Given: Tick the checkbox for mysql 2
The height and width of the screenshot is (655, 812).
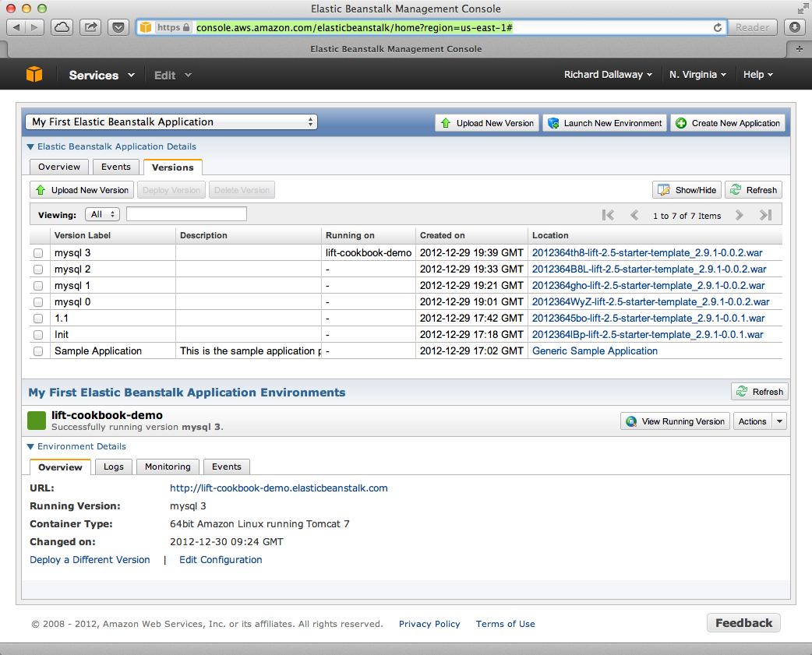Looking at the screenshot, I should [x=38, y=269].
